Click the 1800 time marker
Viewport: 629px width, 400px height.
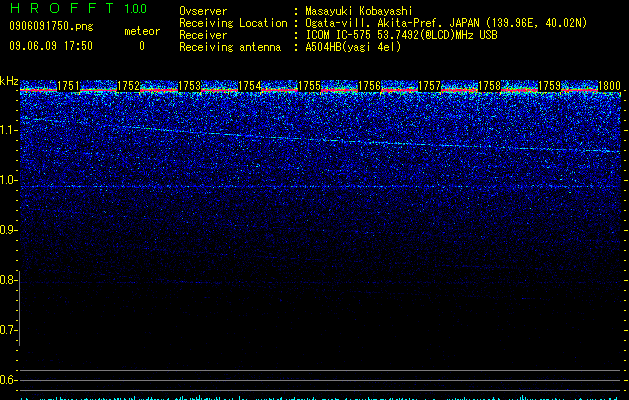[609, 86]
